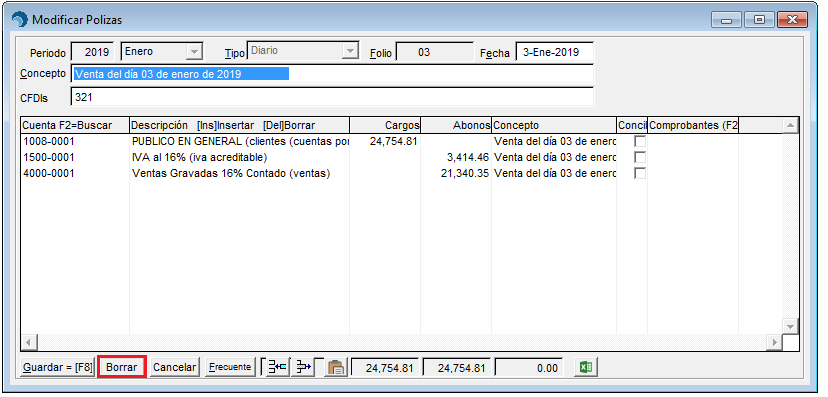Select account cell 1500-0001
This screenshot has height=397, width=828.
[x=76, y=157]
